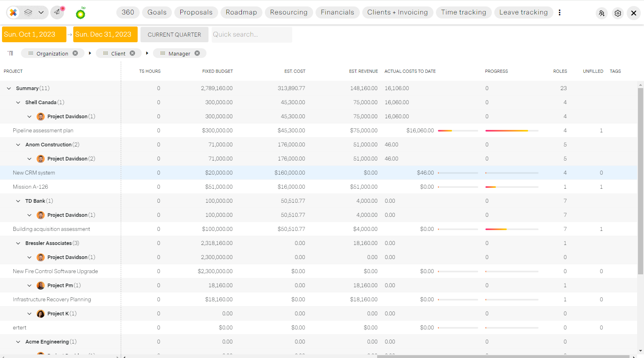Screen dimensions: 644x358
Task: Click the grid icon in Client chip
Action: tap(105, 53)
